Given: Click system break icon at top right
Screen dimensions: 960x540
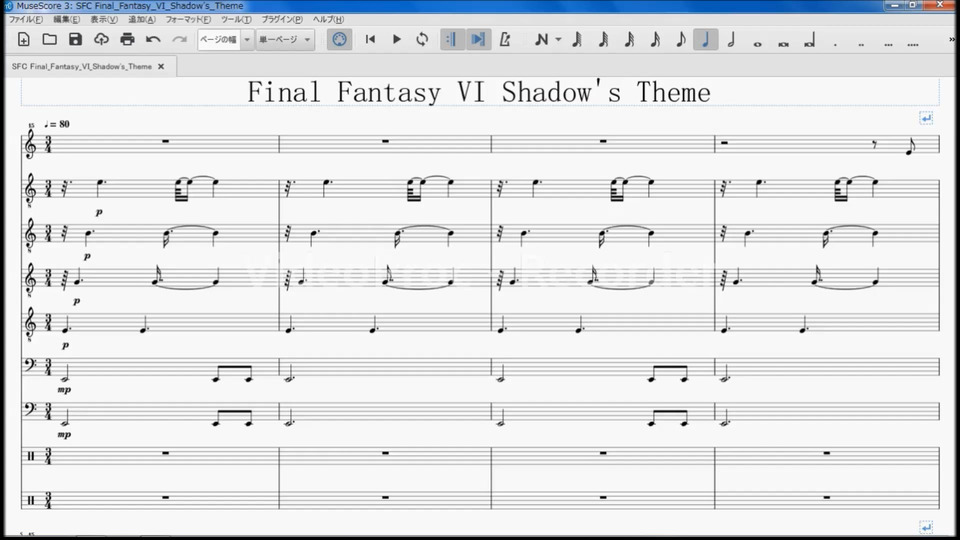Looking at the screenshot, I should [x=926, y=118].
